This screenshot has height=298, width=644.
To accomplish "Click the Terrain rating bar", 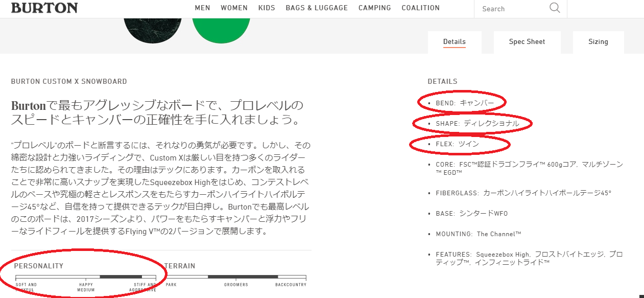I will click(x=235, y=277).
